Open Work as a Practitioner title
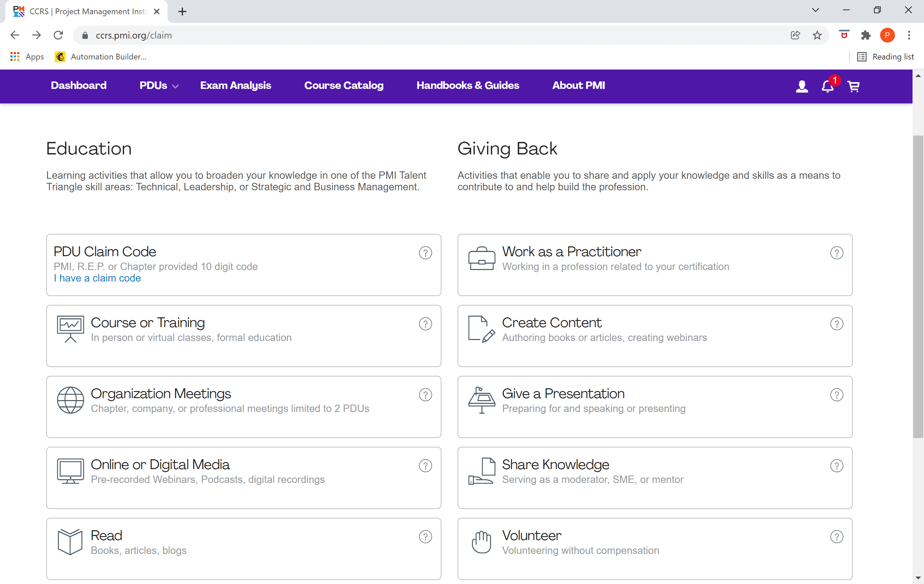The width and height of the screenshot is (924, 584). (x=571, y=251)
